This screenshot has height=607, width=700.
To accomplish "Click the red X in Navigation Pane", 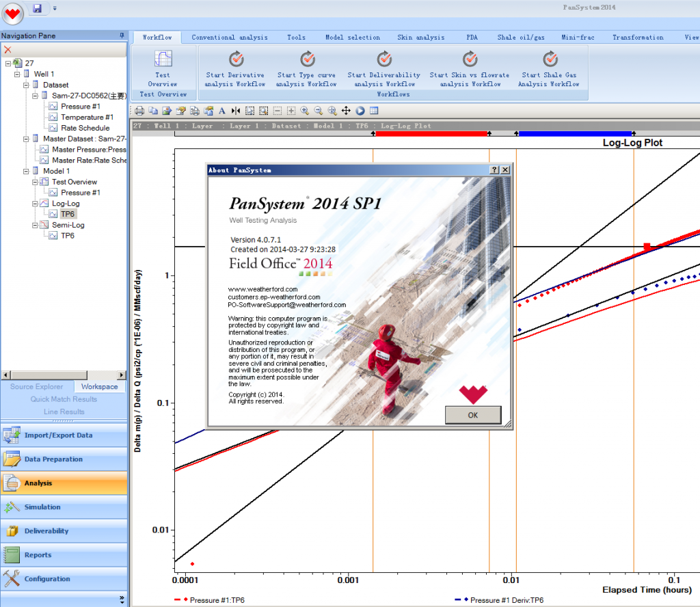I will [x=8, y=50].
